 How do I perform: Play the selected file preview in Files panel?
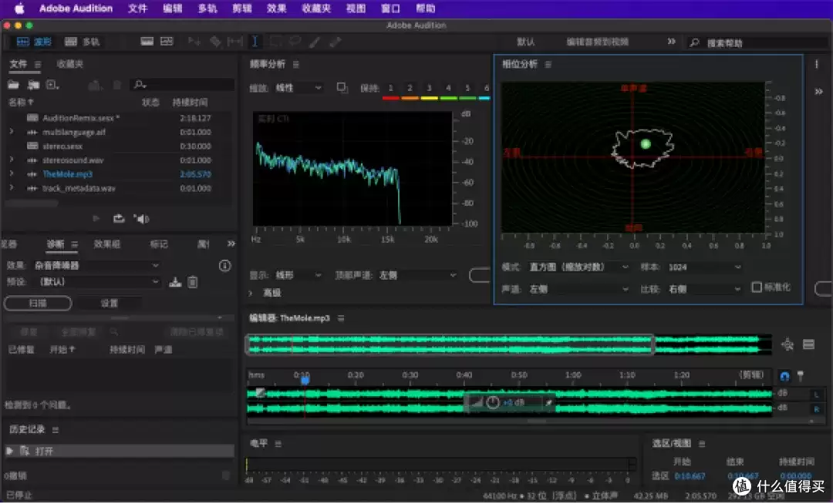tap(96, 219)
